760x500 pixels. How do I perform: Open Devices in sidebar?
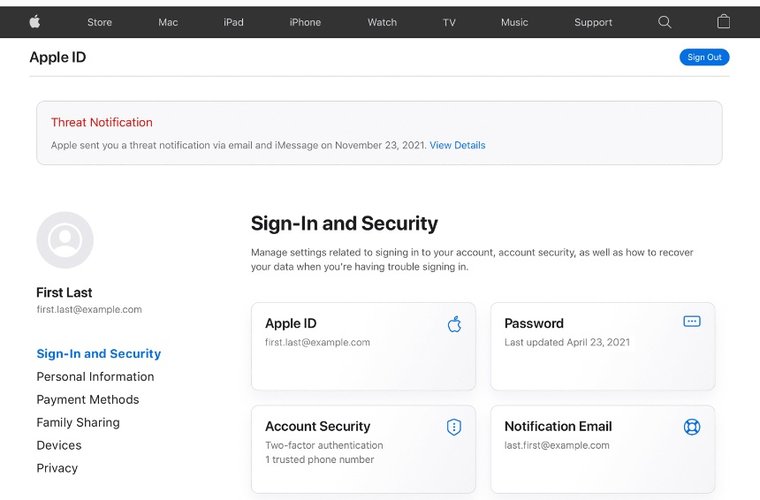point(59,445)
